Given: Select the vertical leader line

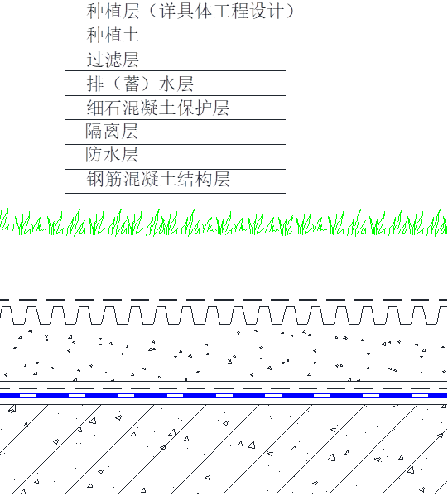Looking at the screenshot, I should (x=65, y=247).
